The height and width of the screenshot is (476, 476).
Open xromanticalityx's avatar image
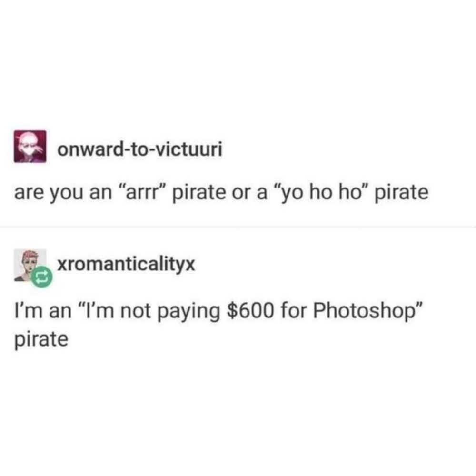click(30, 265)
